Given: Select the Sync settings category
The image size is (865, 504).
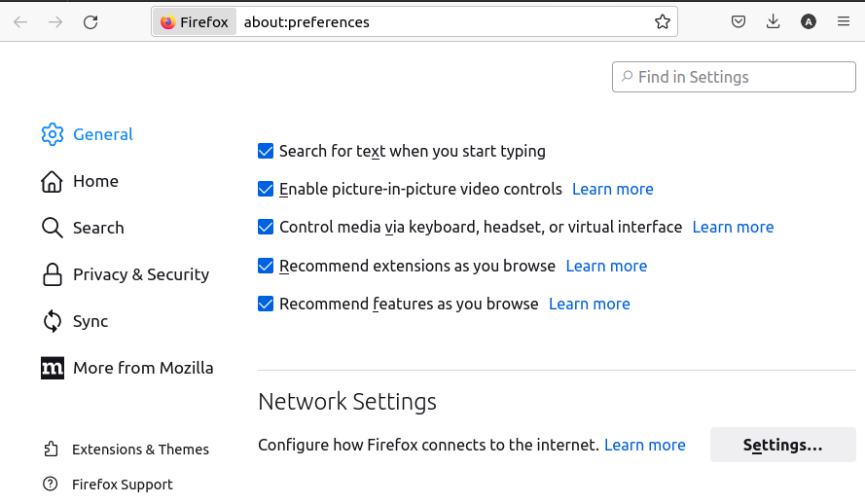Looking at the screenshot, I should tap(90, 321).
